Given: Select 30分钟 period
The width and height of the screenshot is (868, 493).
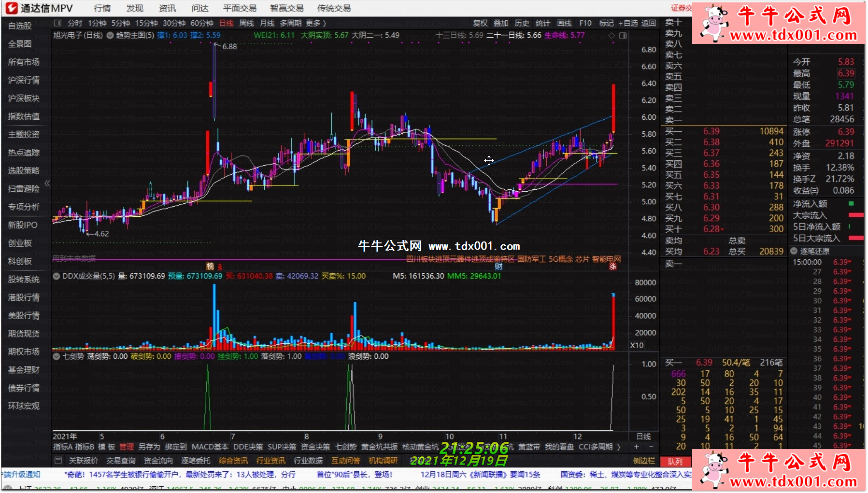Looking at the screenshot, I should pos(174,23).
